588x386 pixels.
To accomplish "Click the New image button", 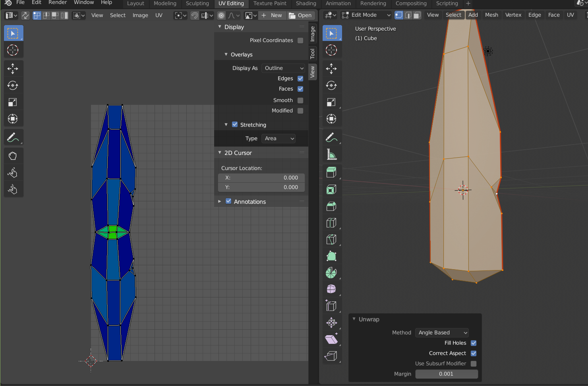I will click(272, 15).
